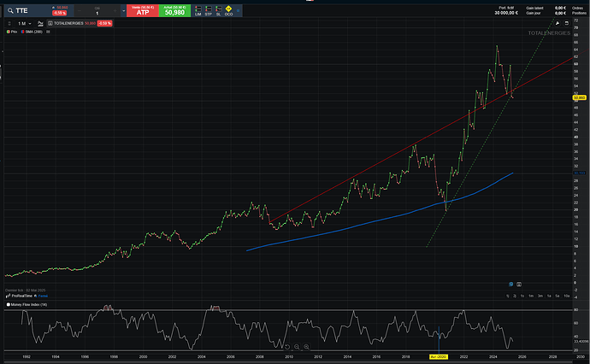Click the gray box icon beside blue icon
This screenshot has height=364, width=590.
click(519, 285)
